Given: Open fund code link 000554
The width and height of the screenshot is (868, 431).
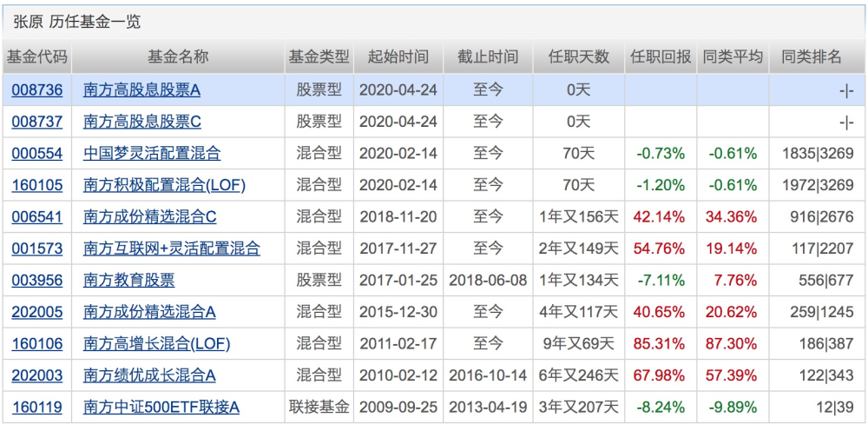Looking at the screenshot, I should 36,154.
